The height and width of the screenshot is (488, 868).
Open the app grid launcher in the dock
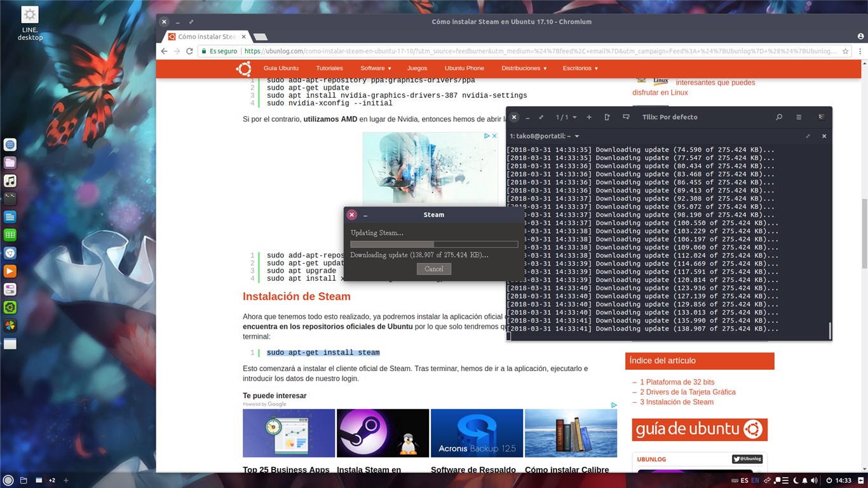10,145
